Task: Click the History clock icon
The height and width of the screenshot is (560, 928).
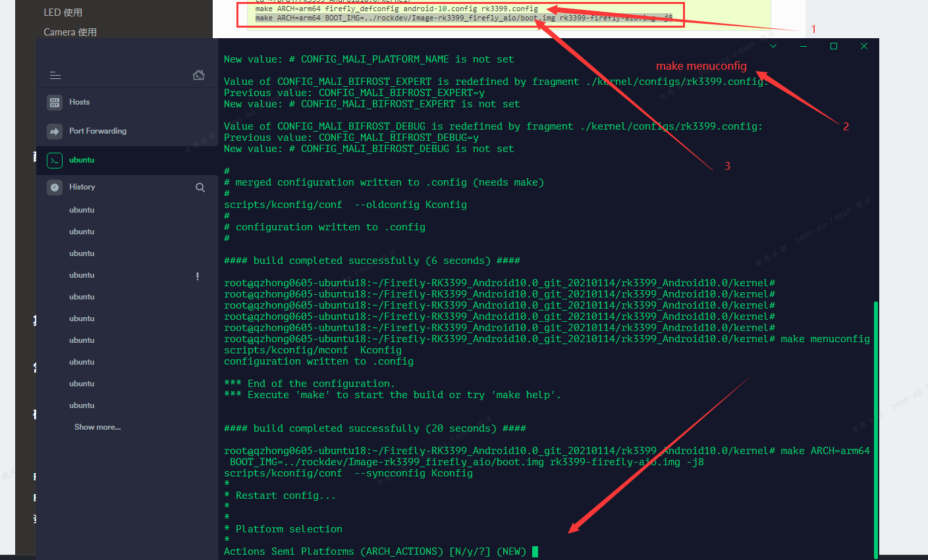Action: [55, 188]
